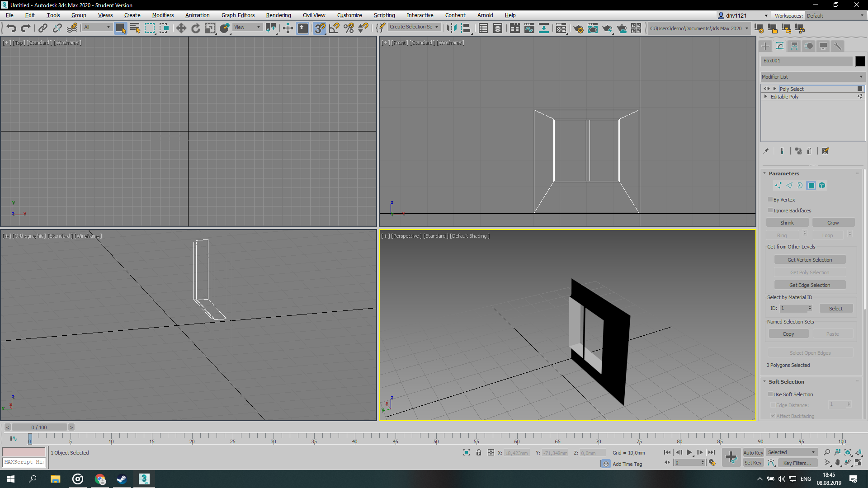Activate the Select and Rotate tool
Screen dimensions: 868x488
(x=195, y=28)
